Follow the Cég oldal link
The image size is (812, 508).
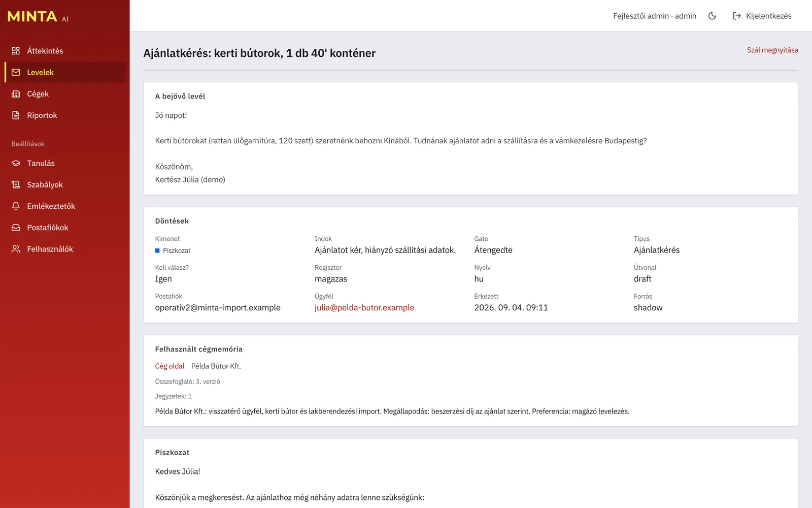(170, 366)
